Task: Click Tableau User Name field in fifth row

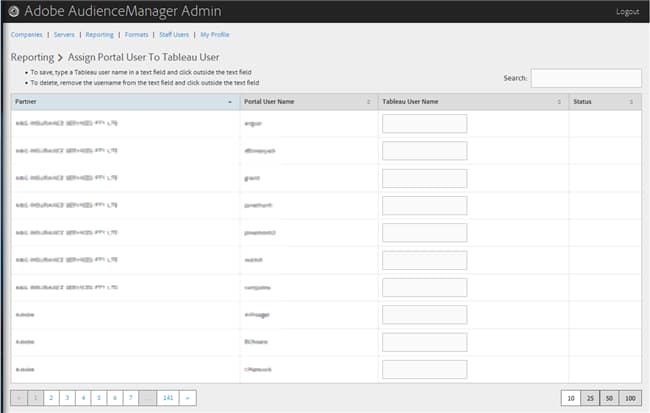Action: pyautogui.click(x=424, y=233)
